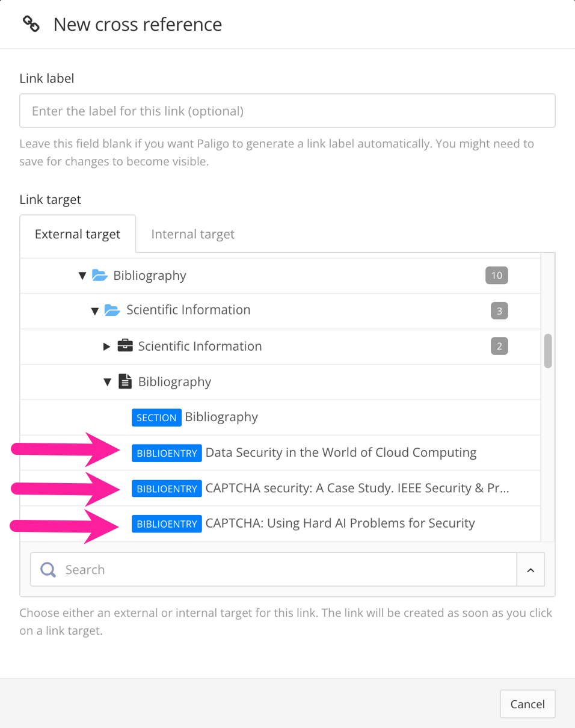Select the Scientific Information publication briefcase icon
575x728 pixels.
(x=124, y=345)
